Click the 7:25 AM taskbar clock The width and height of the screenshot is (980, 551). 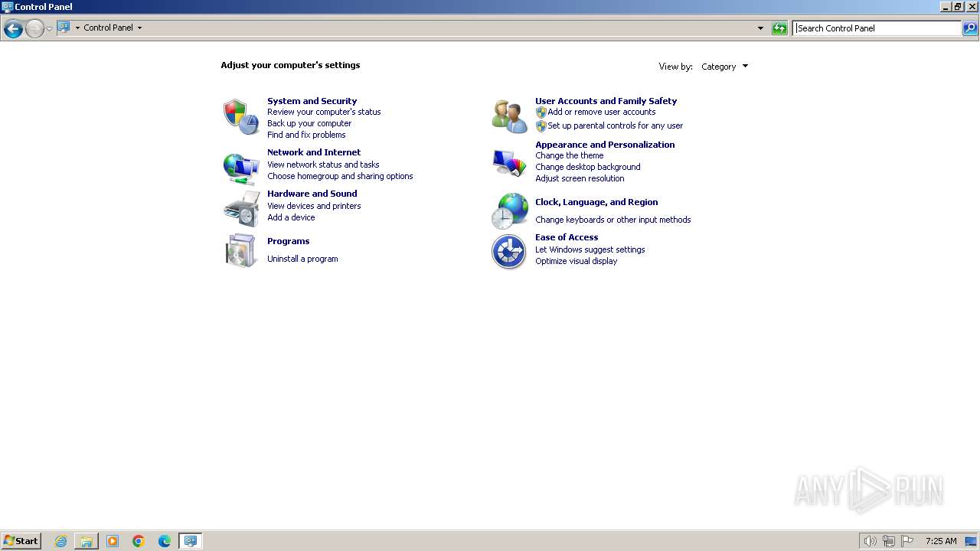tap(941, 541)
